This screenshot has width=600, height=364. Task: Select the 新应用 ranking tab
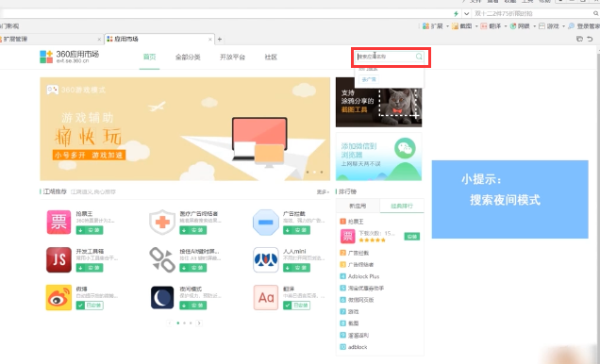coord(358,206)
